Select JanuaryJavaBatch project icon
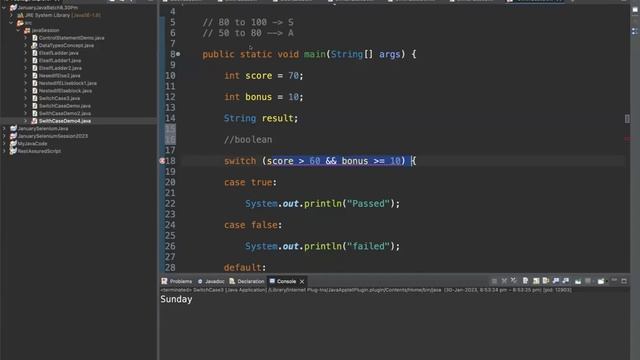 [x=13, y=8]
